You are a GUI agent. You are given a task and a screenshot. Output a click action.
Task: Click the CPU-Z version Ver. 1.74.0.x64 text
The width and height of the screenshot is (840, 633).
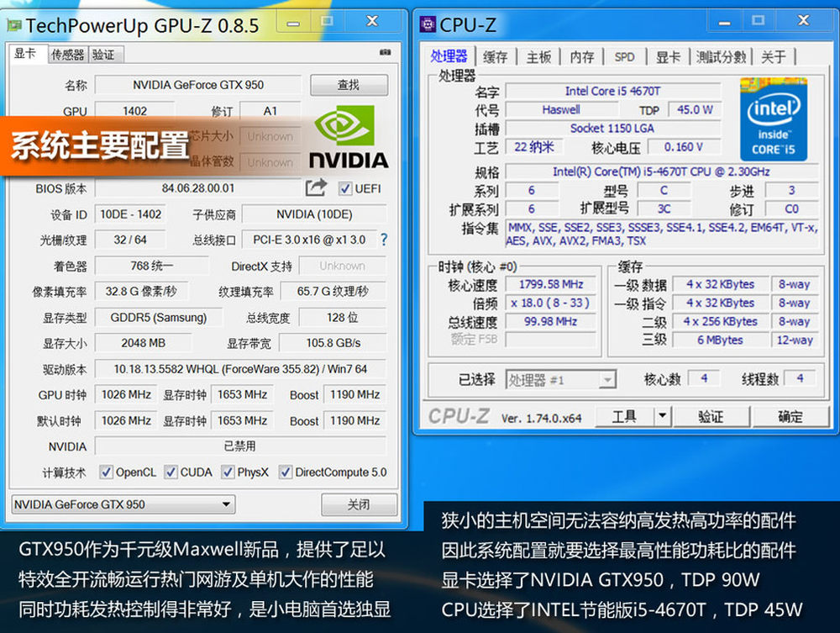pos(541,418)
